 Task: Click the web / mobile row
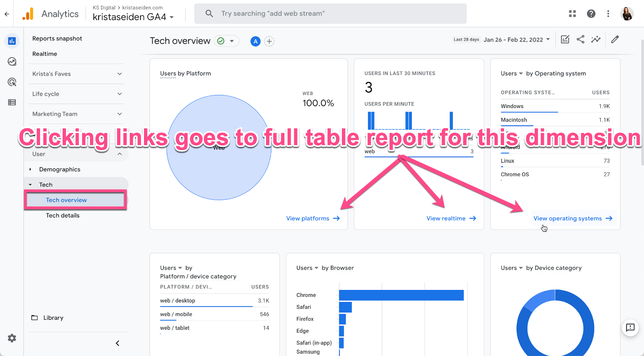coord(215,315)
